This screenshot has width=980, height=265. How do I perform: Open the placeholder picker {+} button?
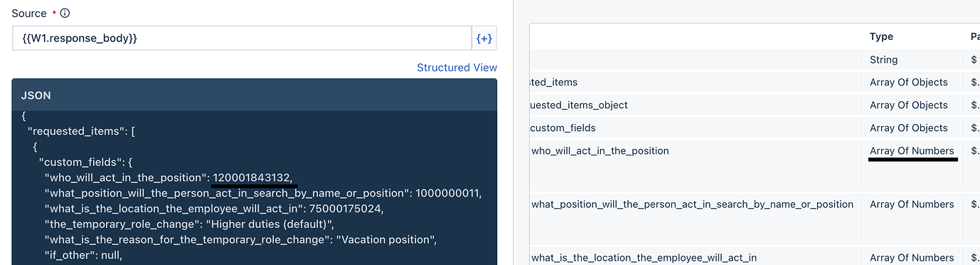click(x=484, y=38)
